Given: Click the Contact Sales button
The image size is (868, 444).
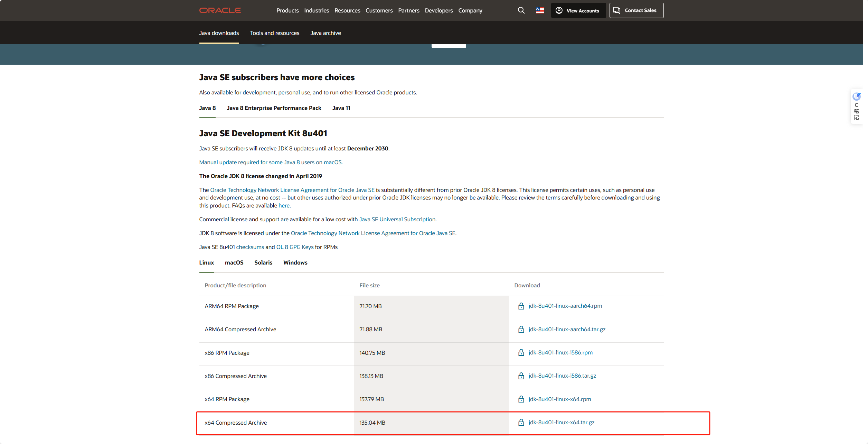Looking at the screenshot, I should [636, 10].
